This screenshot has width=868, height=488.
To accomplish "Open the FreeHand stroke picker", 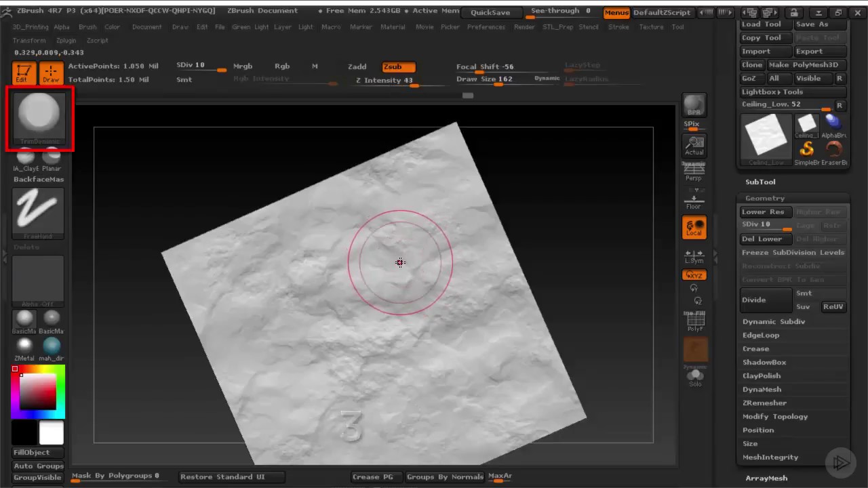I will pyautogui.click(x=38, y=213).
